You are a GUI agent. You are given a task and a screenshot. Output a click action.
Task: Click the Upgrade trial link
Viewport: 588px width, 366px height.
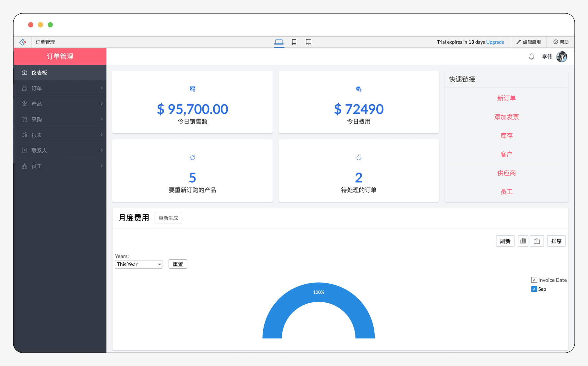tap(495, 42)
